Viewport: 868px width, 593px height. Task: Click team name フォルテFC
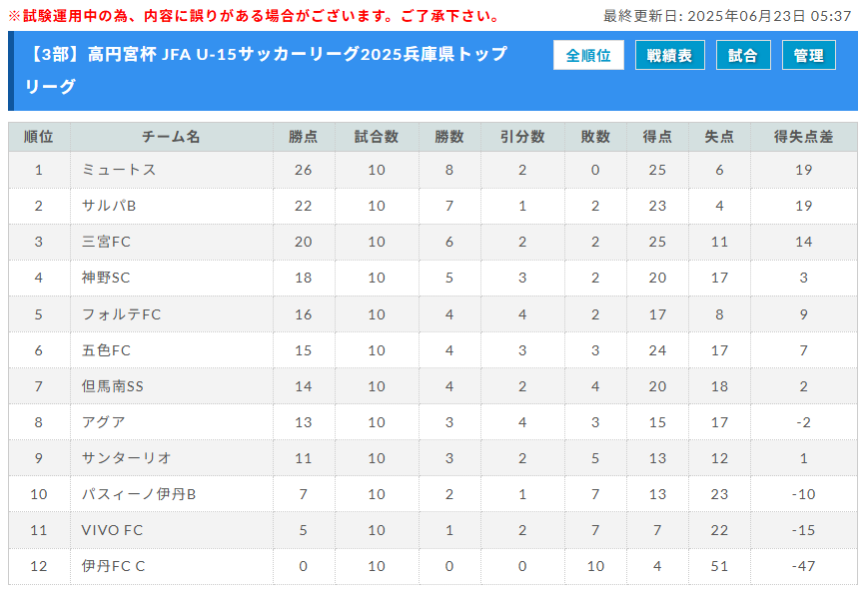121,314
